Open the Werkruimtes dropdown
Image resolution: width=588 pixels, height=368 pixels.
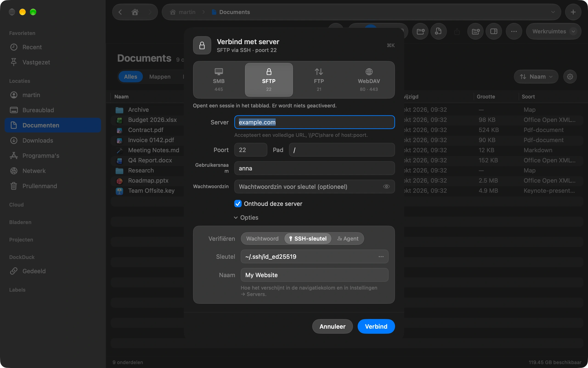[x=554, y=32]
